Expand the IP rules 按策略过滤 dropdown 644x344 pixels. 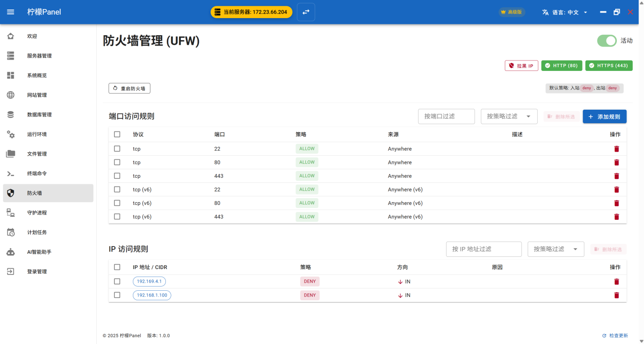coord(555,249)
